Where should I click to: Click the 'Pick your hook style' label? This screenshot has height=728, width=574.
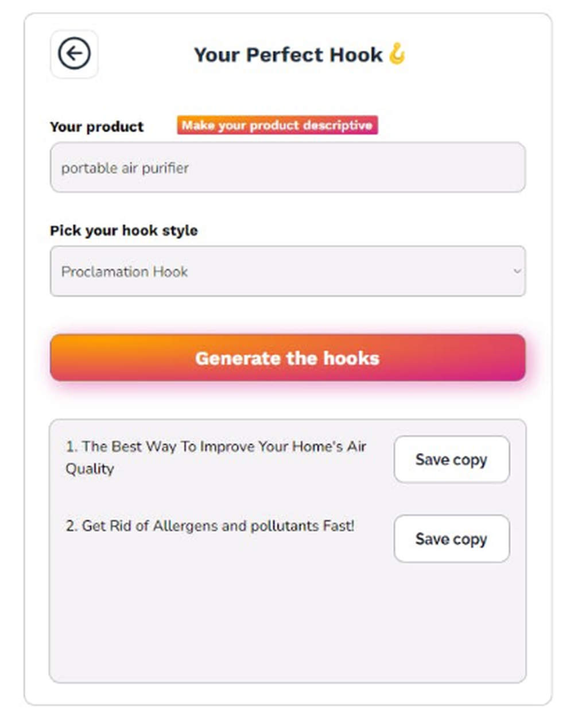click(124, 230)
